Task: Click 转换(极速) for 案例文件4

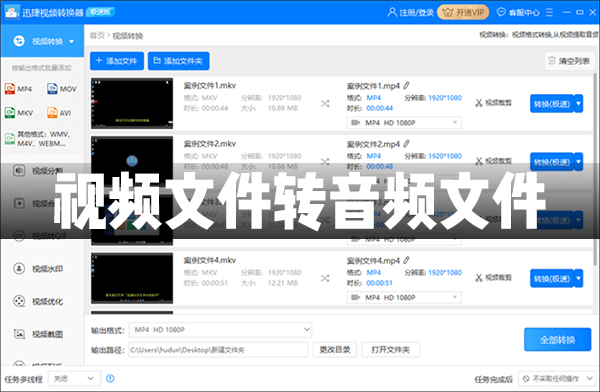Action: pyautogui.click(x=552, y=279)
